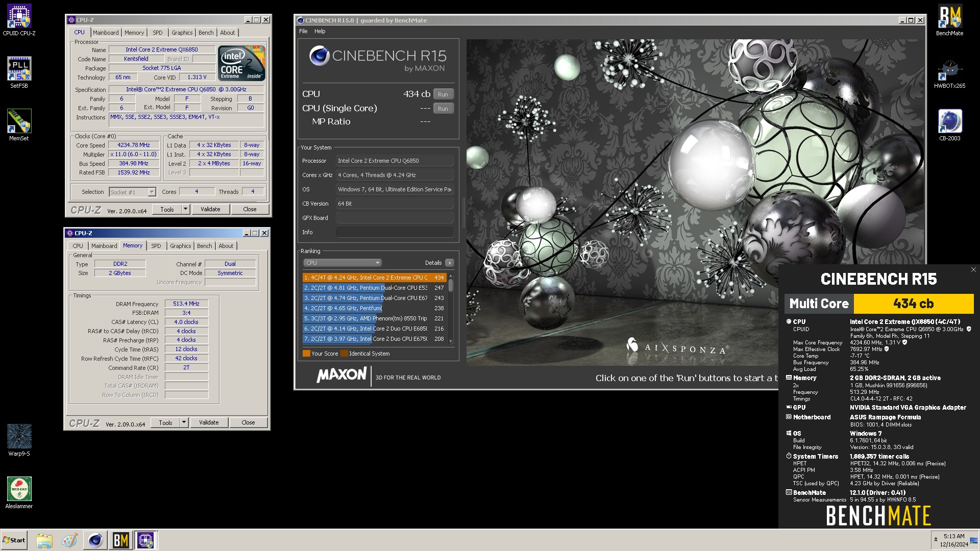This screenshot has height=551, width=980.
Task: Open the Help menu in Cinebench
Action: point(320,31)
